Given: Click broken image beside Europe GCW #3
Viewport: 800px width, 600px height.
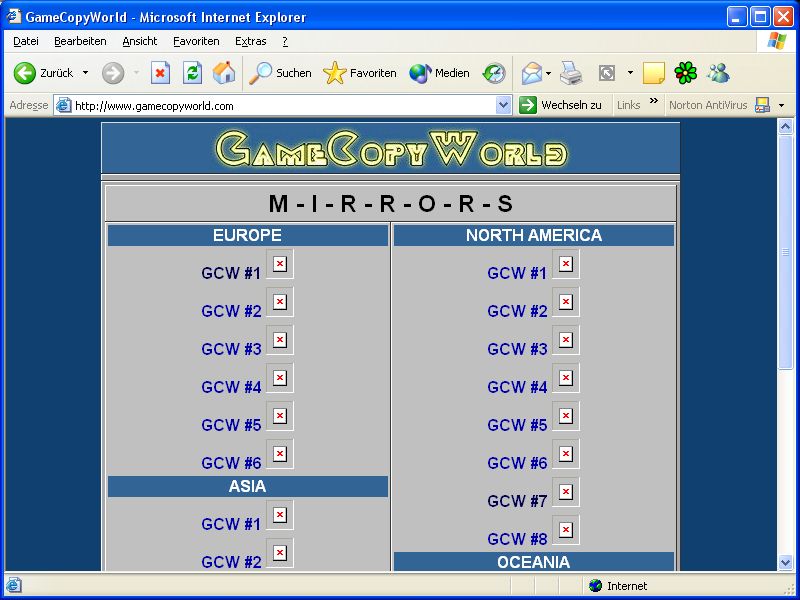Looking at the screenshot, I should [x=280, y=340].
